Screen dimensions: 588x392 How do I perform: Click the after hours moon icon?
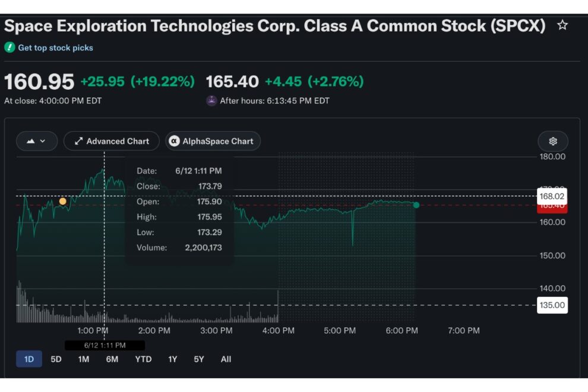click(211, 100)
